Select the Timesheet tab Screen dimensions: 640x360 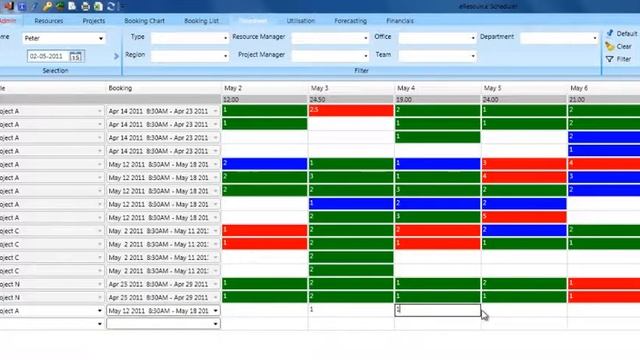pyautogui.click(x=253, y=21)
